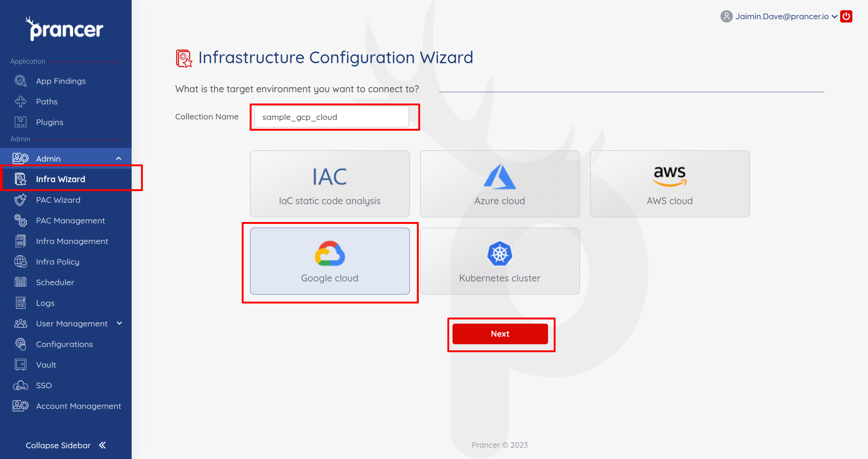Click the SSO cloud icon
Viewport: 868px width, 459px height.
click(x=21, y=385)
